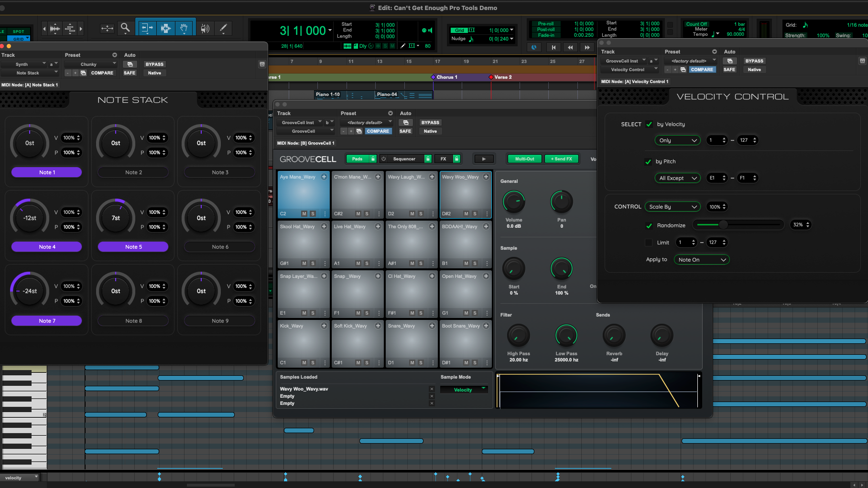Expand the Velocity sample mode dropdown

coord(464,390)
